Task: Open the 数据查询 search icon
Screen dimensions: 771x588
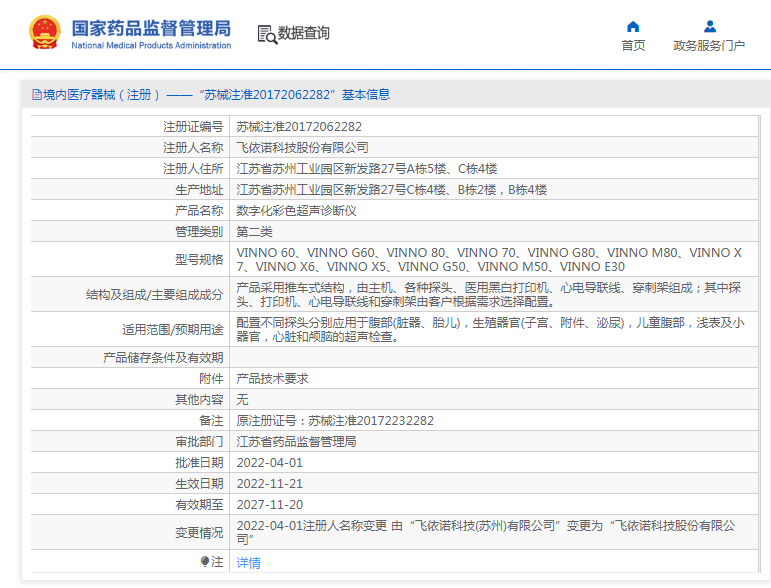Action: (x=267, y=34)
